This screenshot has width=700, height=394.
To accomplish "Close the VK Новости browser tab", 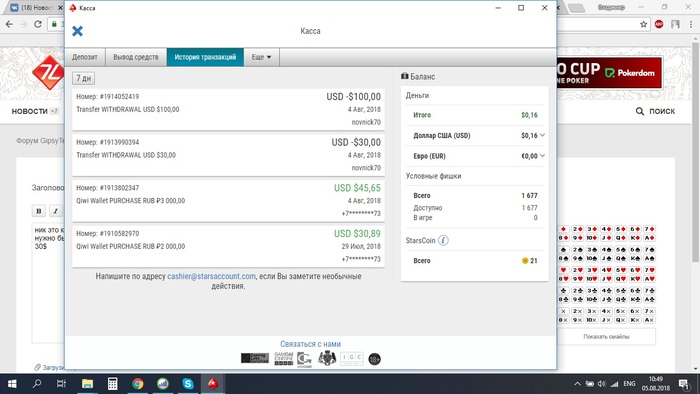I will point(61,8).
